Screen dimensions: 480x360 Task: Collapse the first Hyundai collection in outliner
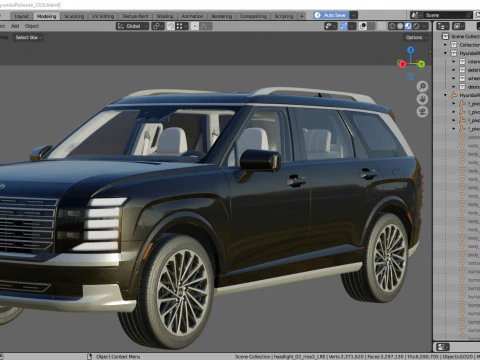[445, 53]
